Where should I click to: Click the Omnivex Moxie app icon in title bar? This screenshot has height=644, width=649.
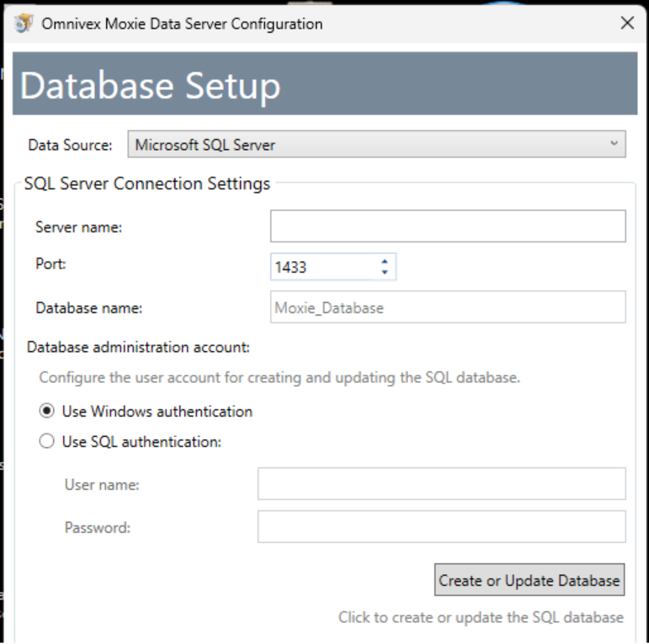click(24, 24)
